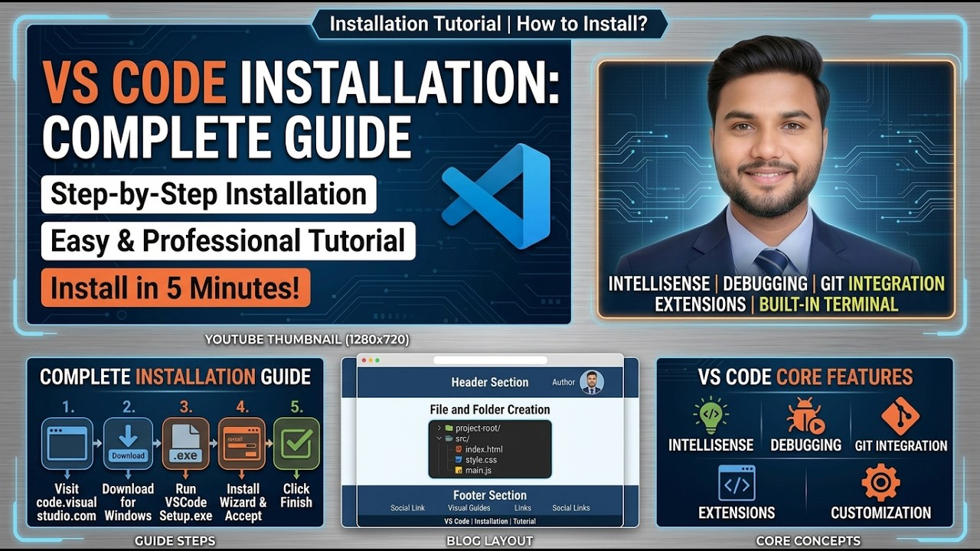Screen dimensions: 980x551
Task: Click the Customization gear icon
Action: (x=880, y=483)
